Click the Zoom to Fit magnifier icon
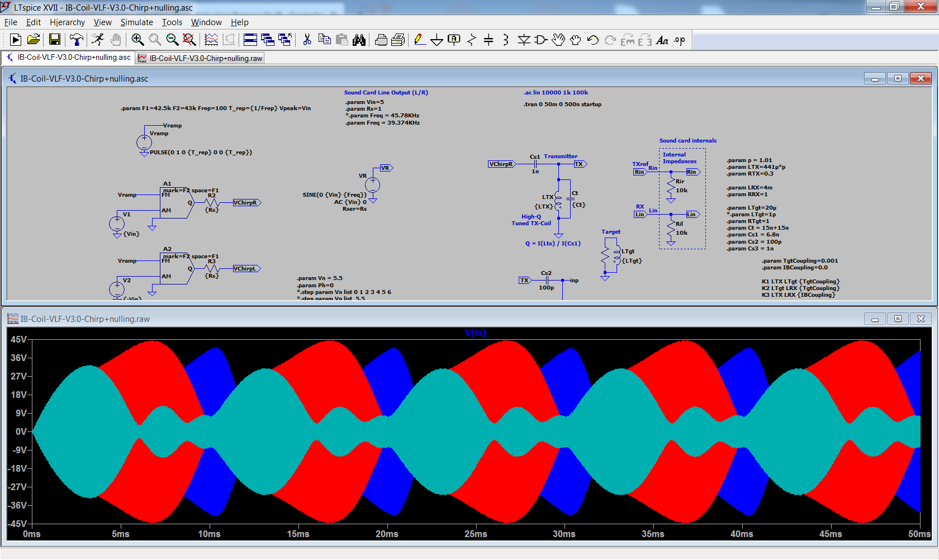The width and height of the screenshot is (939, 560). coord(189,40)
